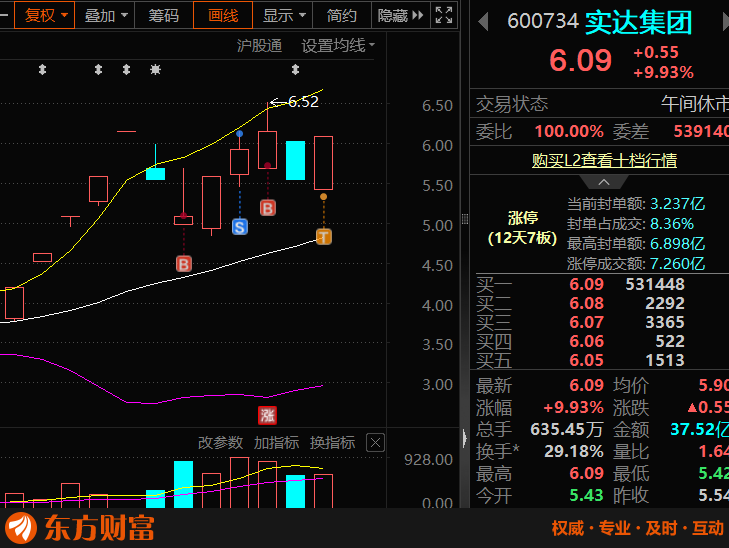The image size is (729, 548).
Task: Click the 换指标 button
Action: point(332,442)
